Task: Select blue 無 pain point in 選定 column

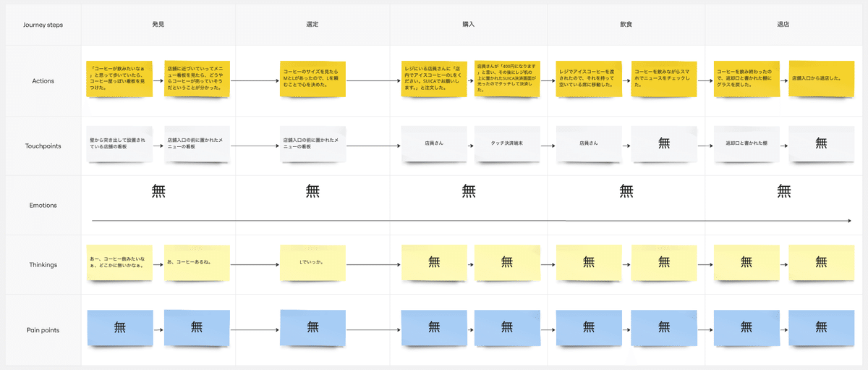Action: click(313, 327)
